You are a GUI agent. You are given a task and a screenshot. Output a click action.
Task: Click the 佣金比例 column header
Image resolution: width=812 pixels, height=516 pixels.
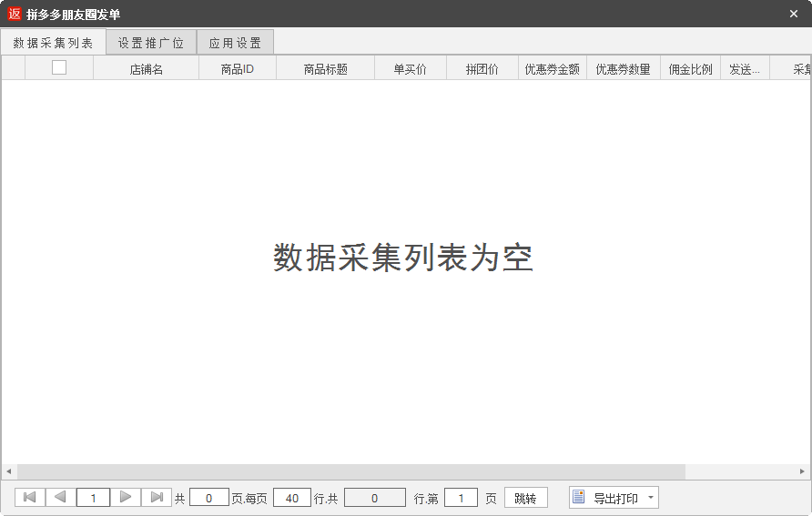tap(691, 68)
